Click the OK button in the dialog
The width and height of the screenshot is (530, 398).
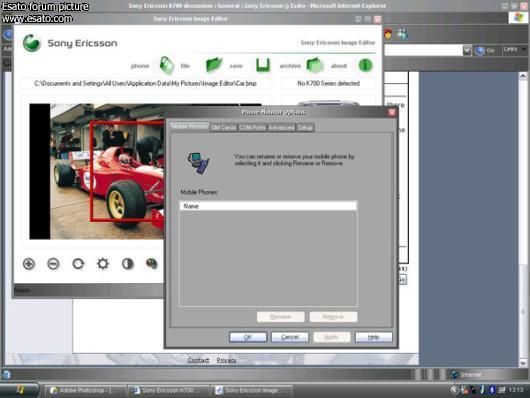click(x=248, y=337)
